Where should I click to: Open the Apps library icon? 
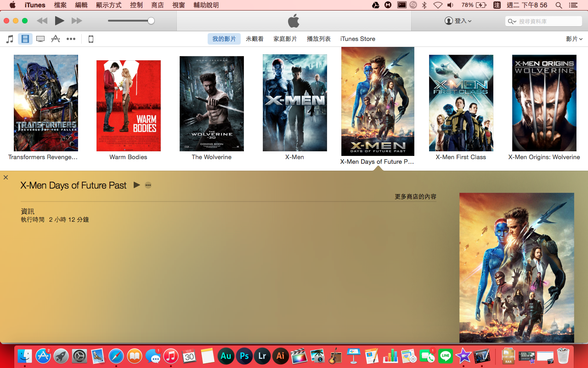[x=56, y=39]
